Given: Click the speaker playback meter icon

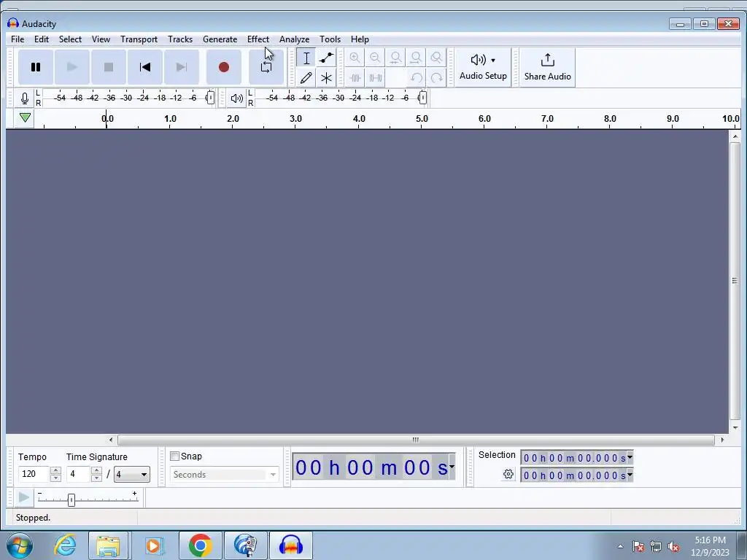Looking at the screenshot, I should coord(237,98).
